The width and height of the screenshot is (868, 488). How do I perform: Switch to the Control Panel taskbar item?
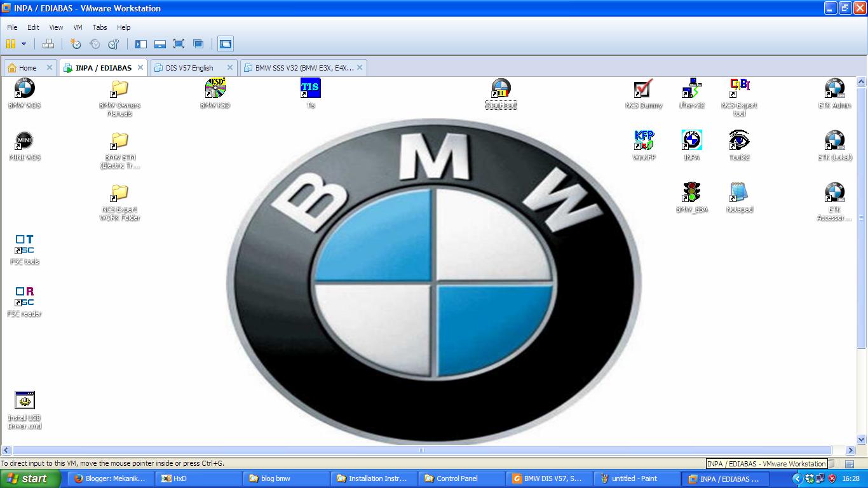coord(462,478)
